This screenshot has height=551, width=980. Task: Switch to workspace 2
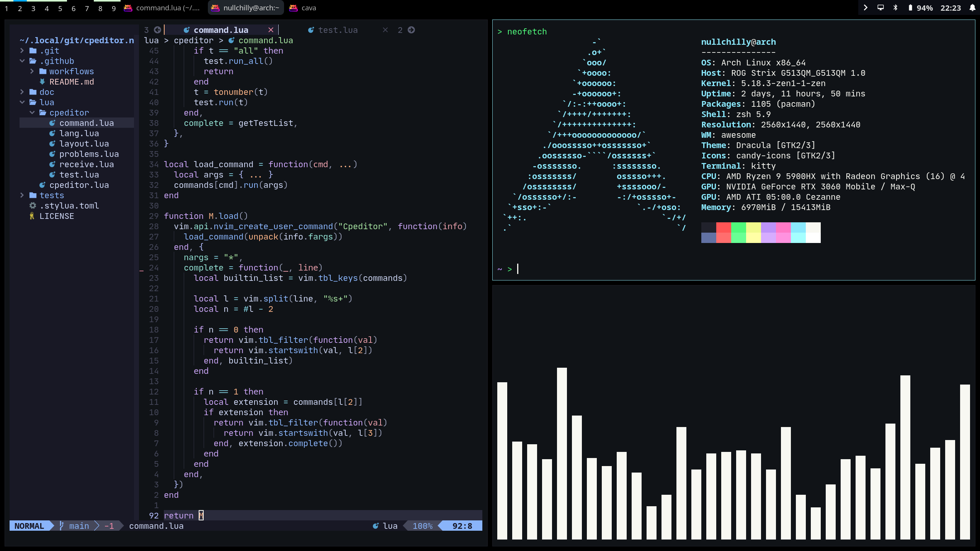tap(20, 8)
